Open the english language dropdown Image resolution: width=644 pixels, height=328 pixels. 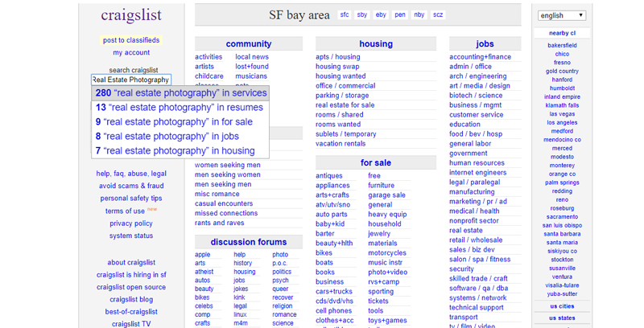561,15
